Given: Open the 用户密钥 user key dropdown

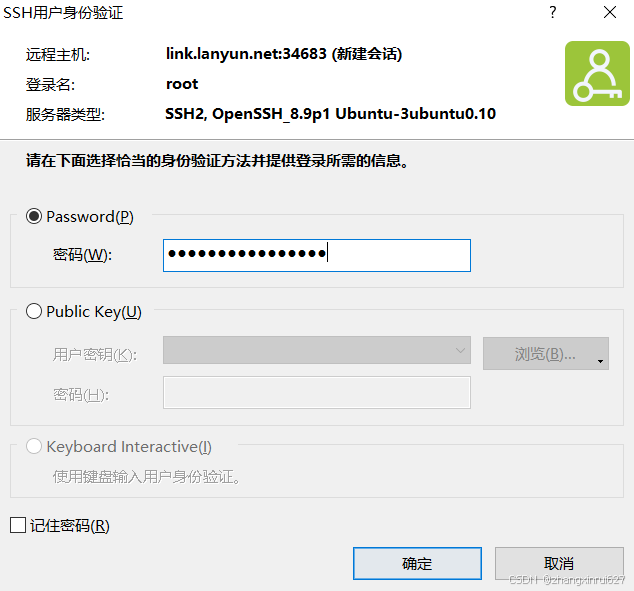Looking at the screenshot, I should [x=317, y=350].
